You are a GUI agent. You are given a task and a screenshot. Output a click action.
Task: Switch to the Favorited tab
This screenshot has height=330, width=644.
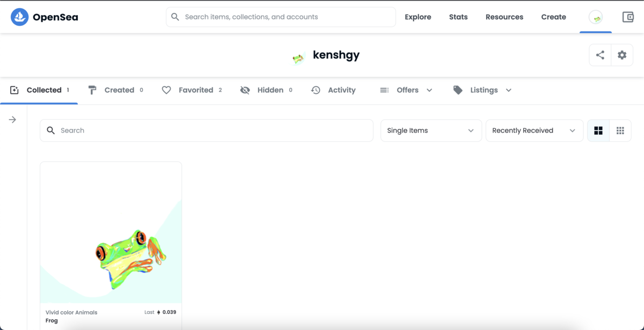192,90
